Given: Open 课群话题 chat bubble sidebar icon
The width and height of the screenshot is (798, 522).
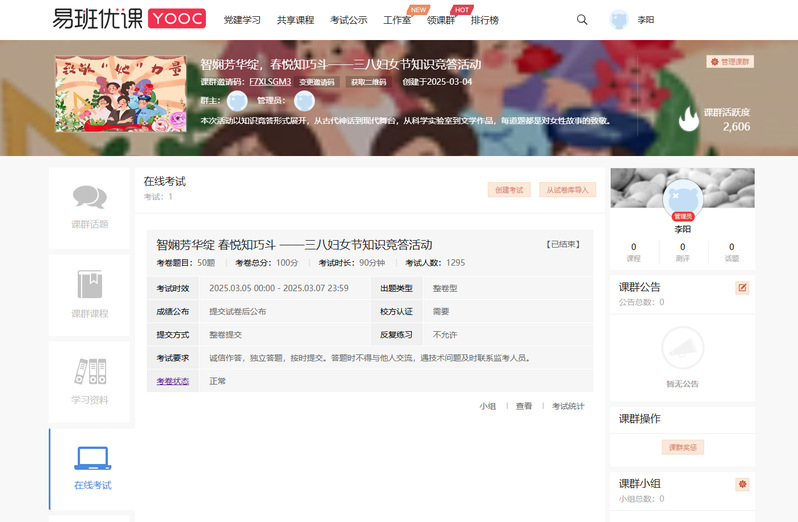Looking at the screenshot, I should point(90,198).
